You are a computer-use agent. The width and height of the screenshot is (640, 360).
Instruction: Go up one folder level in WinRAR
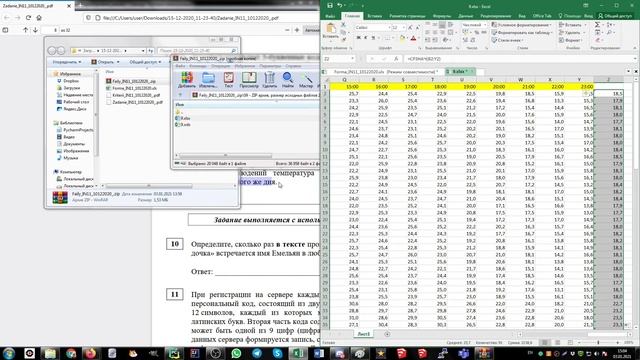(x=180, y=95)
